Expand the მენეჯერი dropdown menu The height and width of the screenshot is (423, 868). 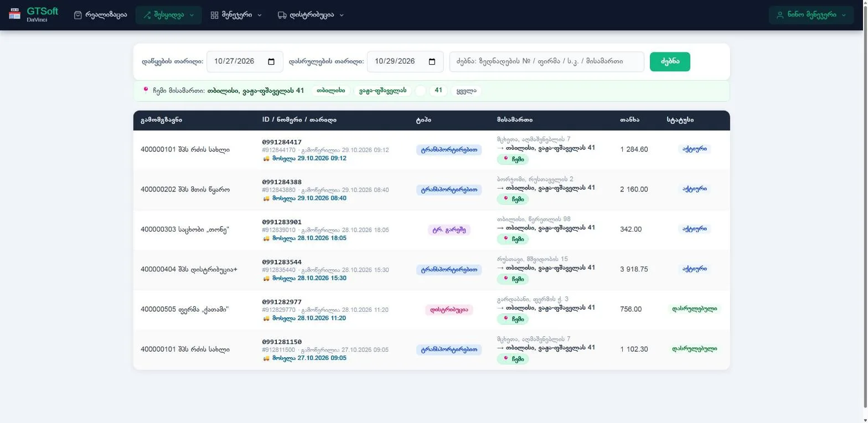click(236, 15)
